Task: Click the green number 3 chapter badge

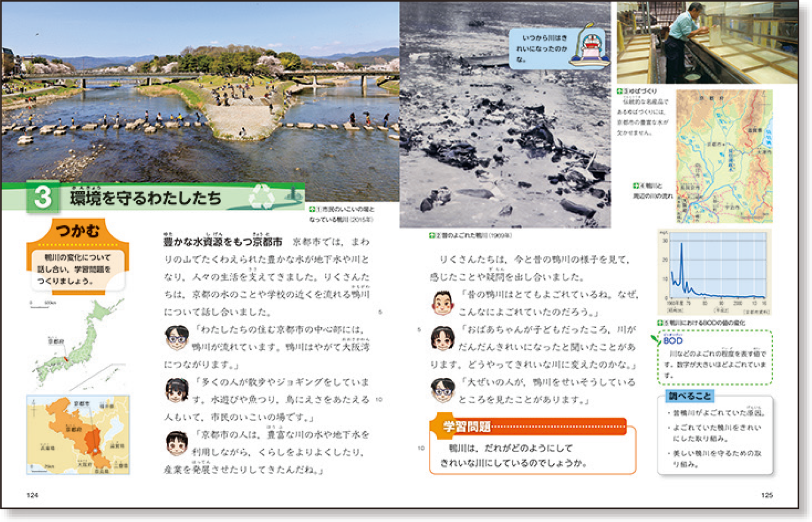Action: [x=43, y=197]
